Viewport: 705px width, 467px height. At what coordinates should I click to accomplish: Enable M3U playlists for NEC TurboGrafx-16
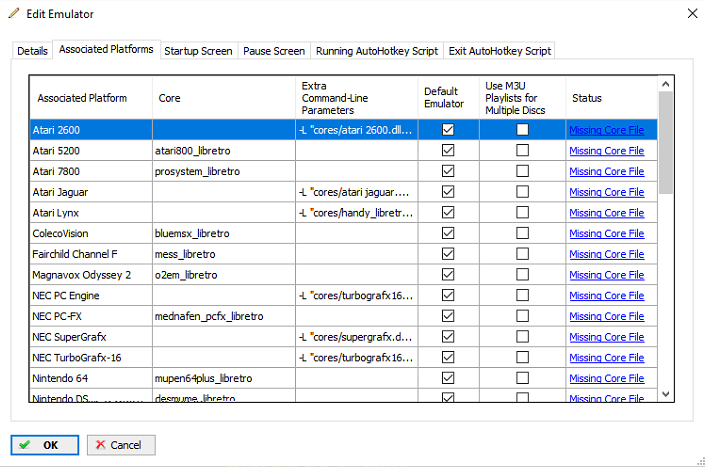(x=522, y=357)
